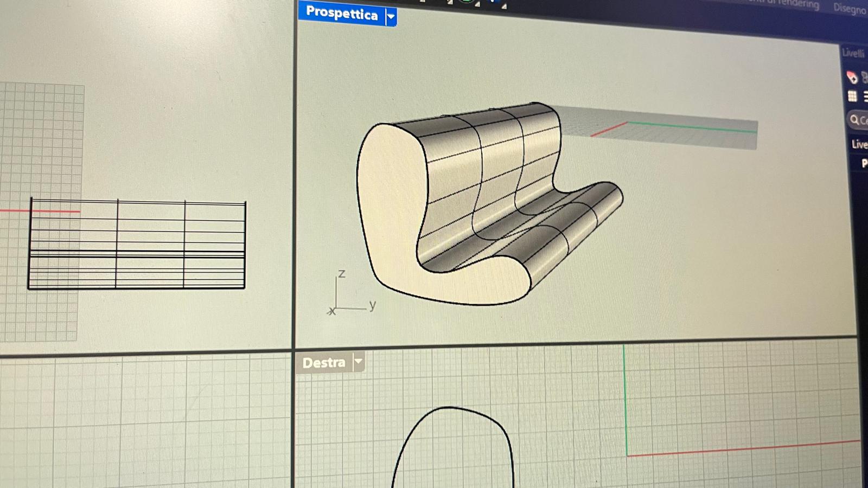Click icon right of the new layer tag
Image resolution: width=868 pixels, height=488 pixels.
tap(865, 78)
